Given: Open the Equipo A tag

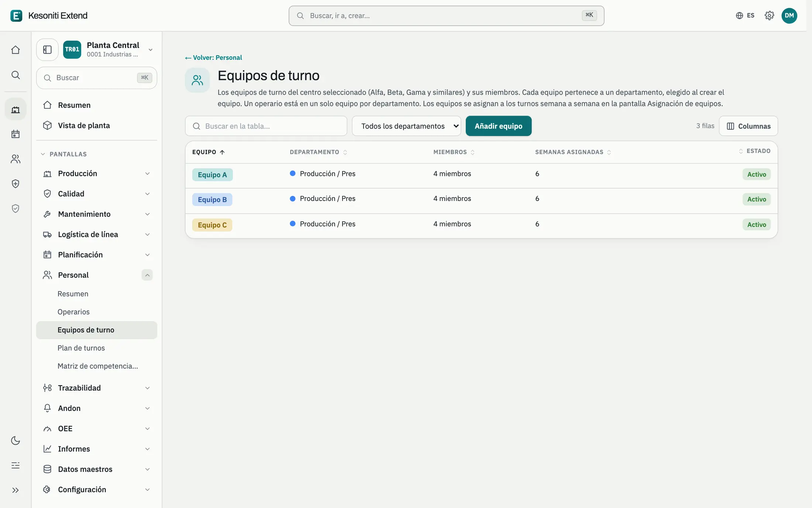Looking at the screenshot, I should coord(212,175).
